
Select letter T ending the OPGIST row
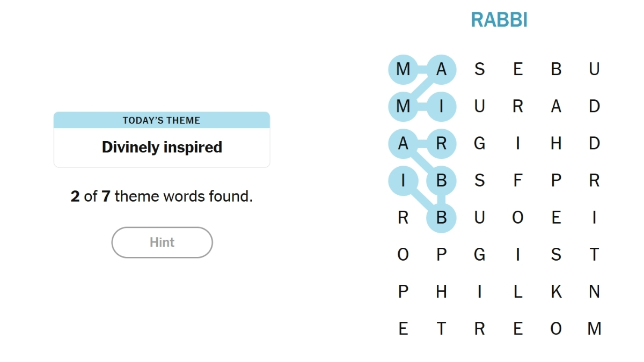point(594,254)
